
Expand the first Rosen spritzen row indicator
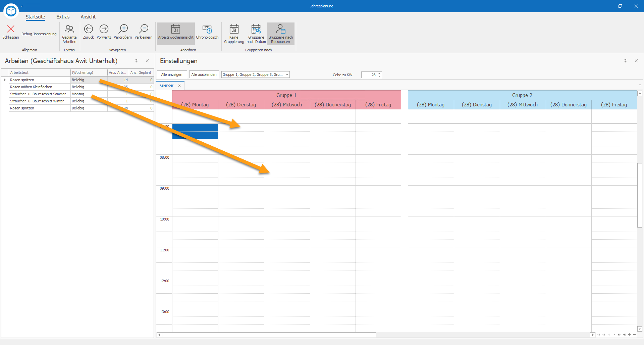pyautogui.click(x=5, y=80)
